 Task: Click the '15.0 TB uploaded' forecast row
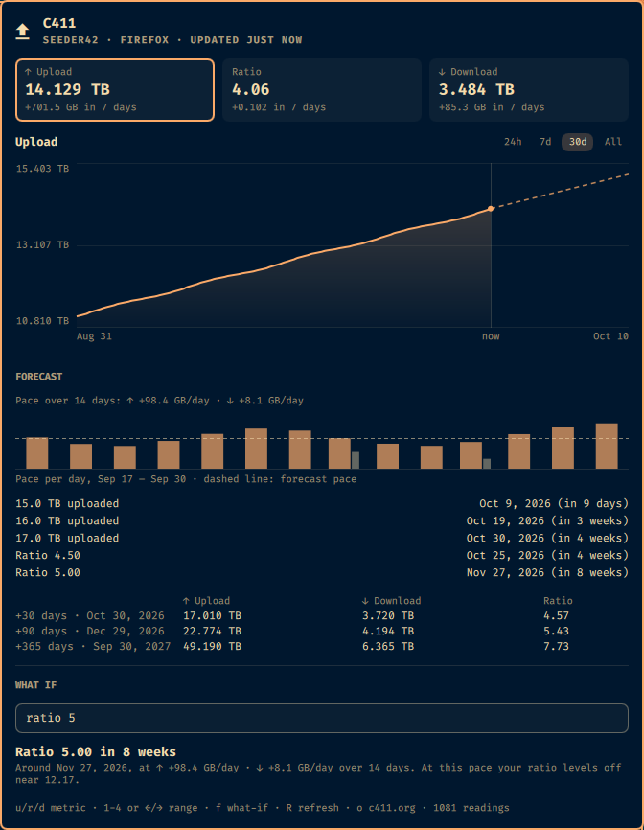click(x=322, y=503)
